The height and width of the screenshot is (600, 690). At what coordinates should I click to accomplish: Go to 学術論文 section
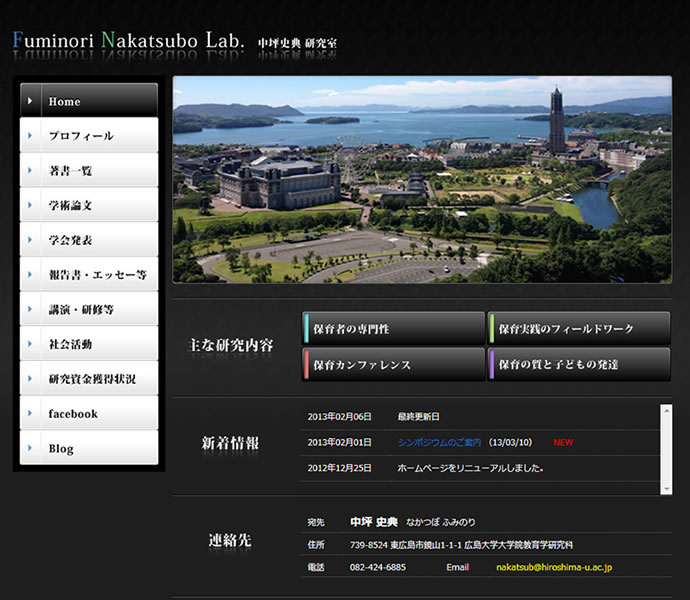89,206
